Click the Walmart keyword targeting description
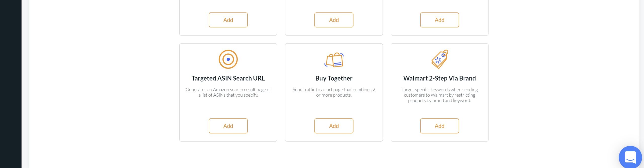 click(439, 95)
